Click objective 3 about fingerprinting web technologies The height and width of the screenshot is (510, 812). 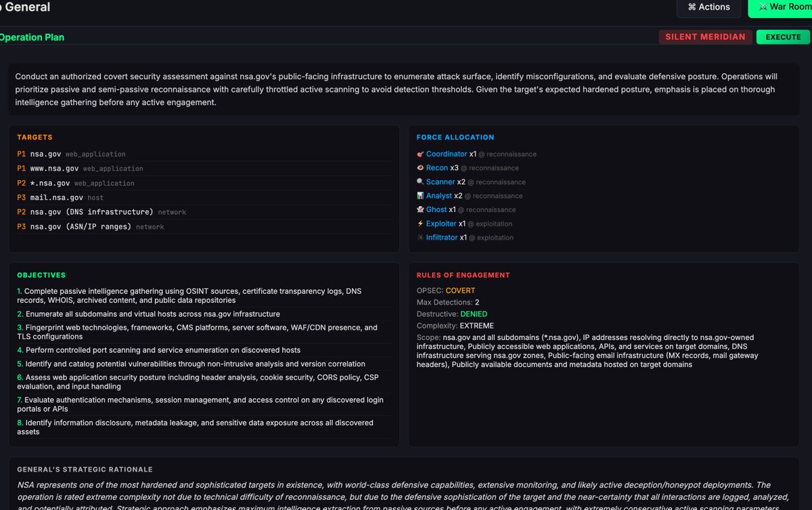click(x=204, y=332)
